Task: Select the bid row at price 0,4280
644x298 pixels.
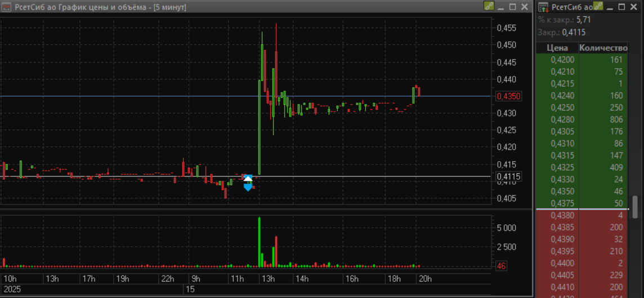Action: click(582, 119)
